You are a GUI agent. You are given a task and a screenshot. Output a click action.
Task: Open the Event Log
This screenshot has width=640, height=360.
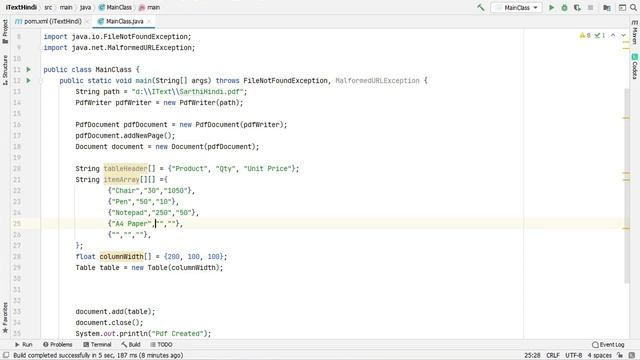608,344
